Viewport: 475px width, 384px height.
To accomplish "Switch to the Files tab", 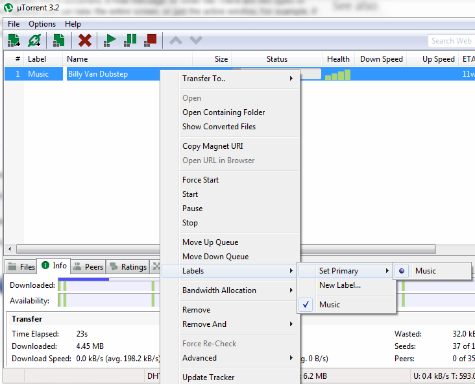I will point(21,267).
